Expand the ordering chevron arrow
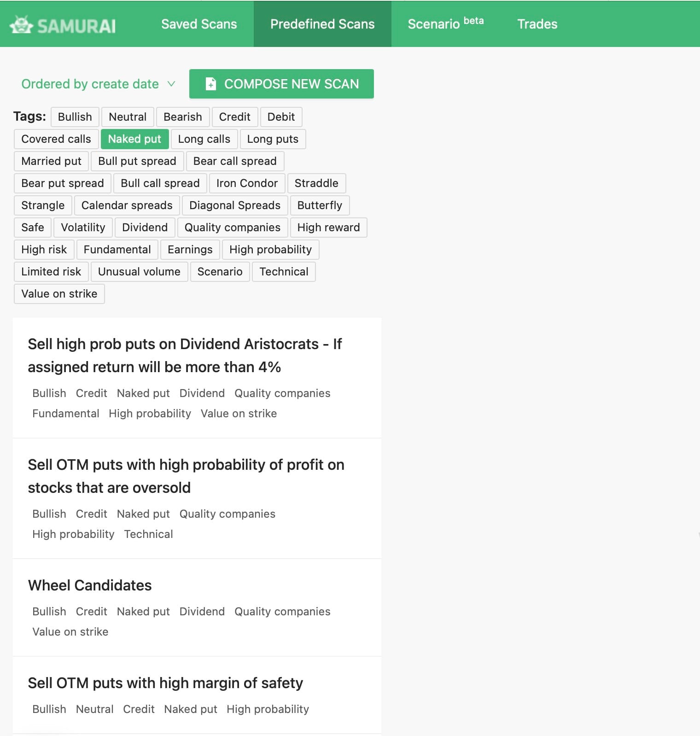This screenshot has height=736, width=700. click(171, 84)
